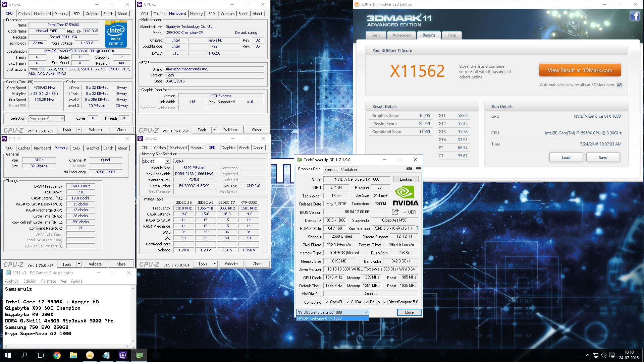
Task: Open the Action Center notification icon
Action: pyautogui.click(x=612, y=355)
